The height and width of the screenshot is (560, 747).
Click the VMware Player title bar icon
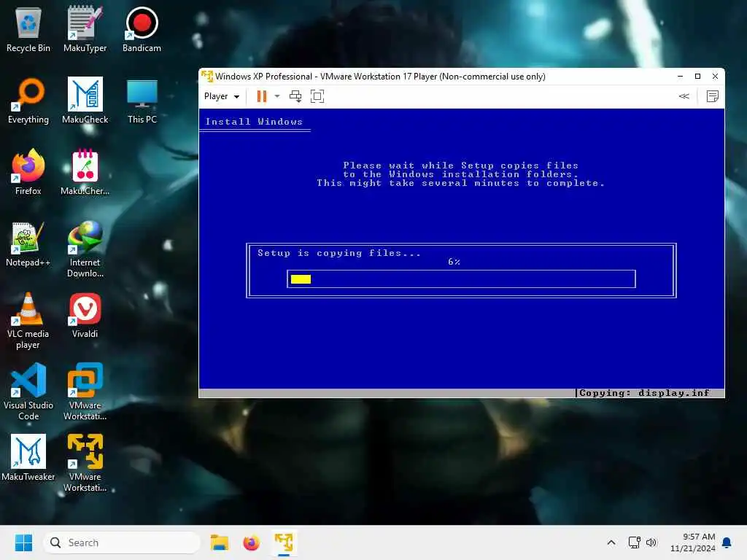pos(207,76)
